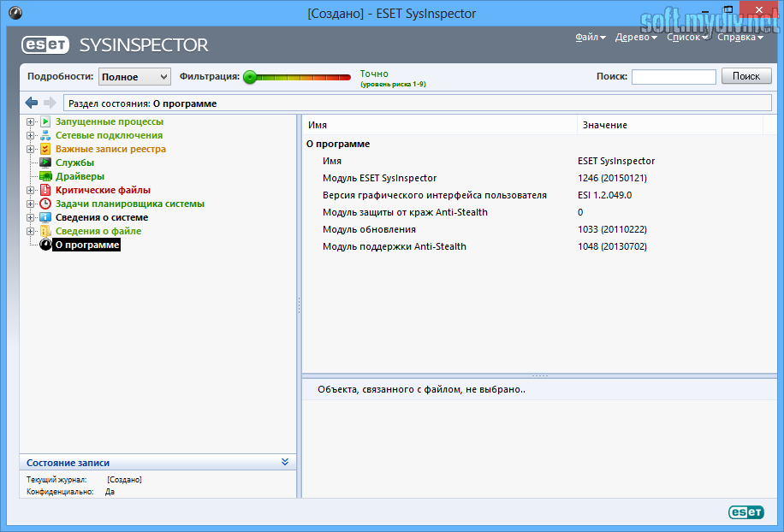Click the ESET logo at bottom right
The height and width of the screenshot is (532, 784).
point(746,512)
